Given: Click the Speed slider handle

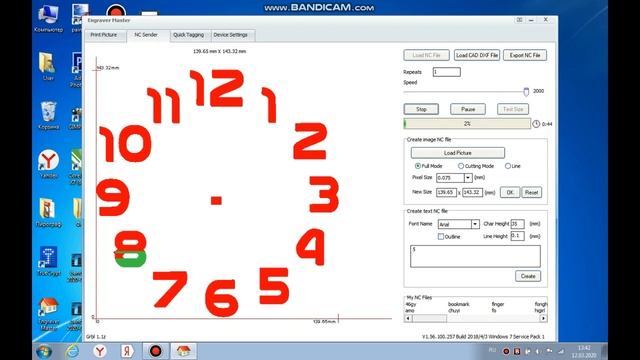Looking at the screenshot, I should click(x=526, y=92).
